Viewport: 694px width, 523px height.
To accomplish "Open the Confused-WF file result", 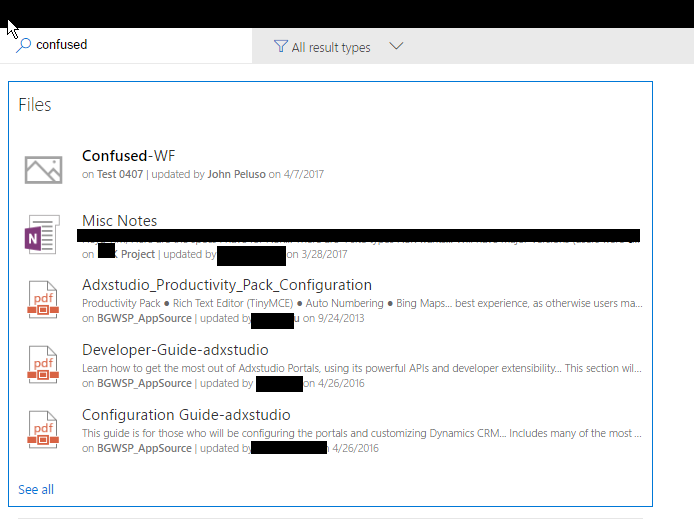I will 128,156.
